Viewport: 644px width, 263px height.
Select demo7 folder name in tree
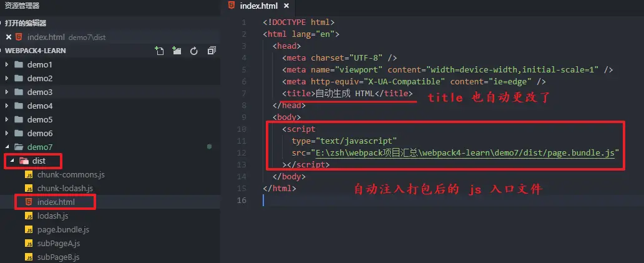coord(40,147)
